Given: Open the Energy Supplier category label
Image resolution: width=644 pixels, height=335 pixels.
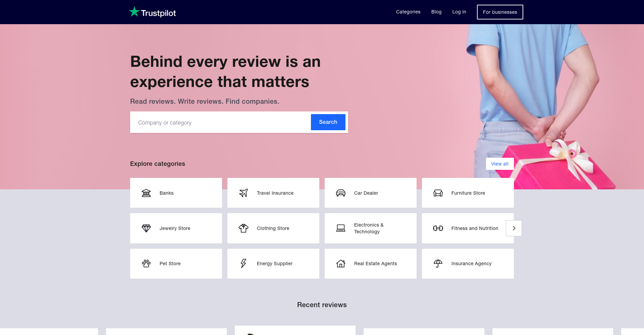Looking at the screenshot, I should (275, 264).
